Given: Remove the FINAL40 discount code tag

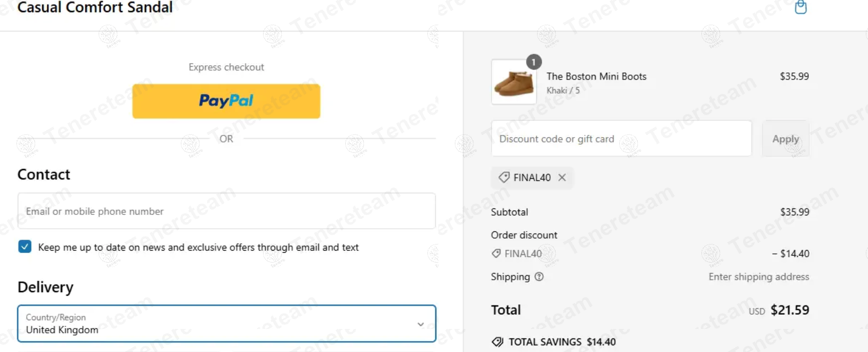Looking at the screenshot, I should pos(562,178).
